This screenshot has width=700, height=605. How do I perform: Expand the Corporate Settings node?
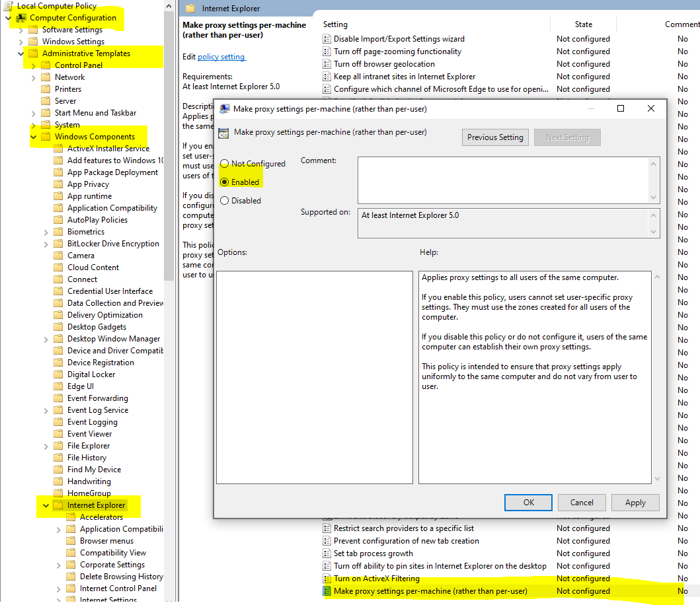tap(58, 565)
